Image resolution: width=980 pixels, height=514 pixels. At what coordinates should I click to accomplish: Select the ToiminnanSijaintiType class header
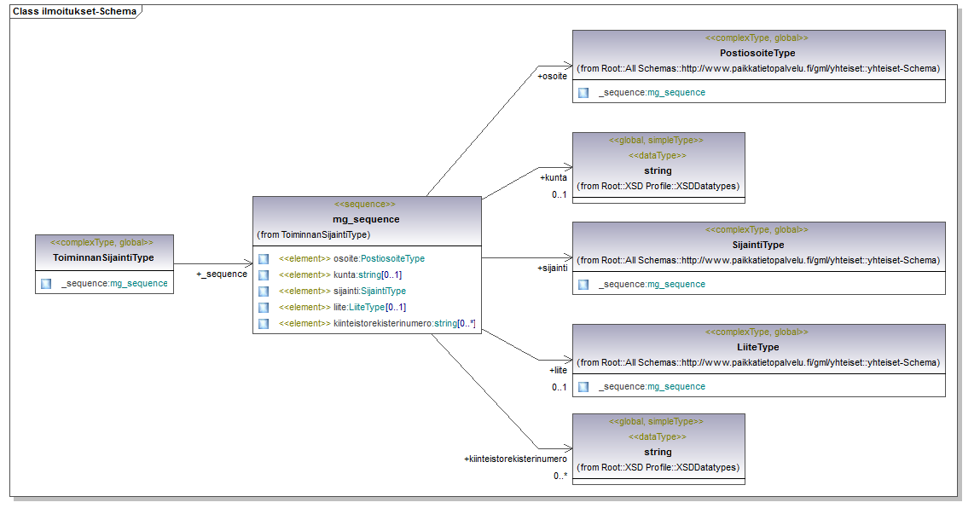(x=104, y=258)
